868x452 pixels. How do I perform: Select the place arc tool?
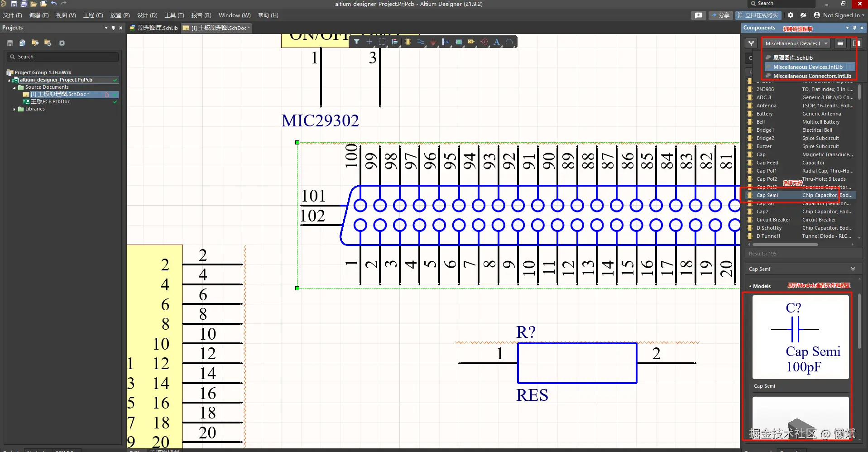[509, 42]
